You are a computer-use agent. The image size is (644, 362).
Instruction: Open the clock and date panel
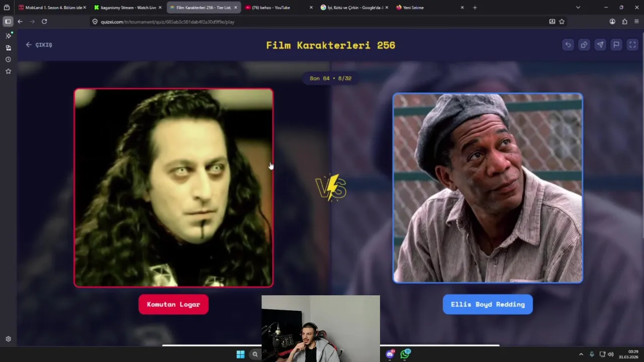pyautogui.click(x=628, y=354)
